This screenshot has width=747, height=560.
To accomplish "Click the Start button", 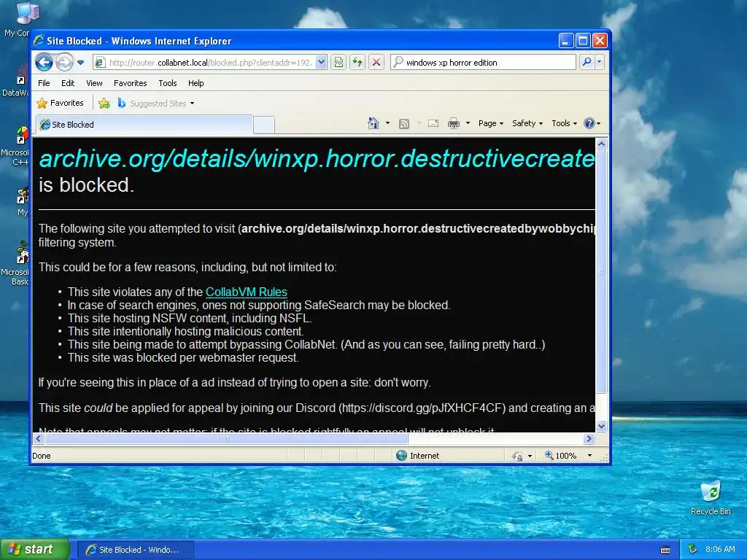I will click(x=35, y=550).
